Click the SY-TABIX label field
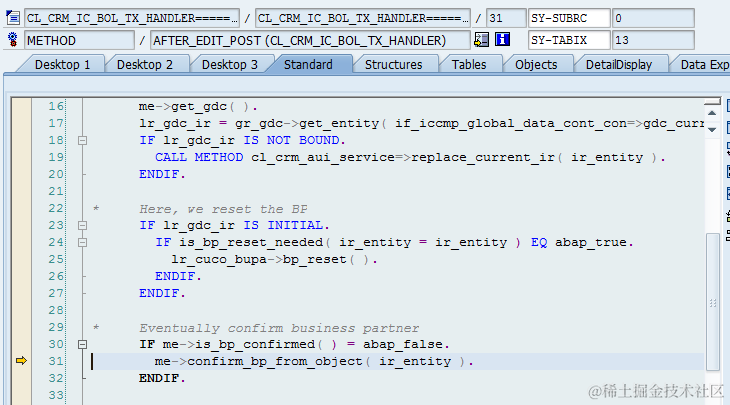Screen dimensions: 730x405 click(x=569, y=40)
